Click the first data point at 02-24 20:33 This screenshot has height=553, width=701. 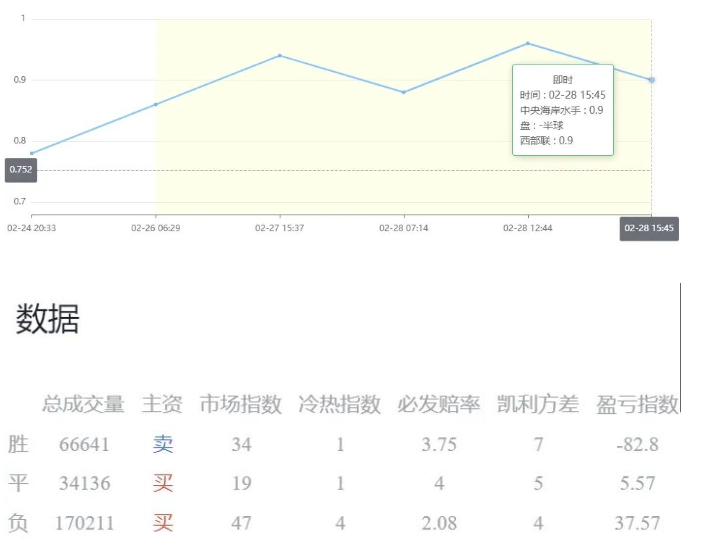pos(32,153)
